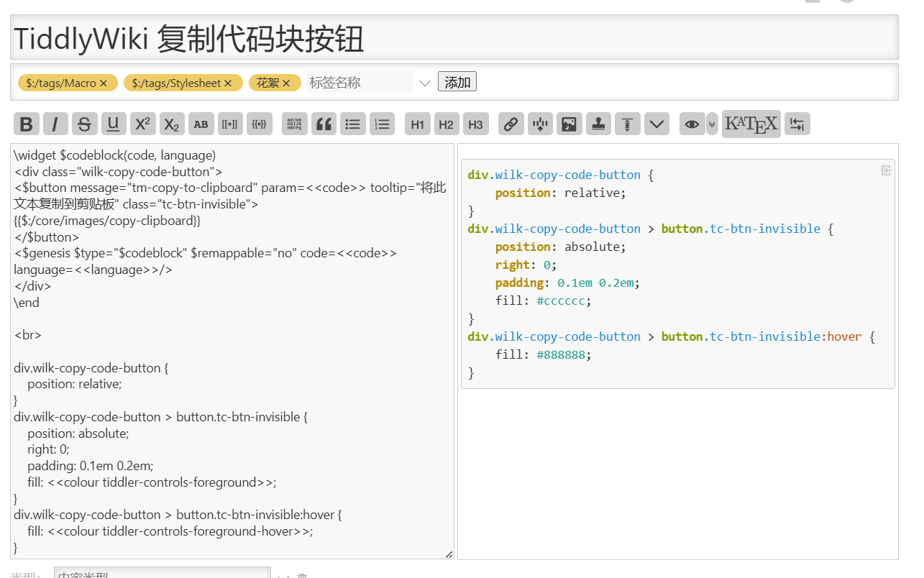
Task: Remove the $:/tags/Macro tag
Action: 104,83
